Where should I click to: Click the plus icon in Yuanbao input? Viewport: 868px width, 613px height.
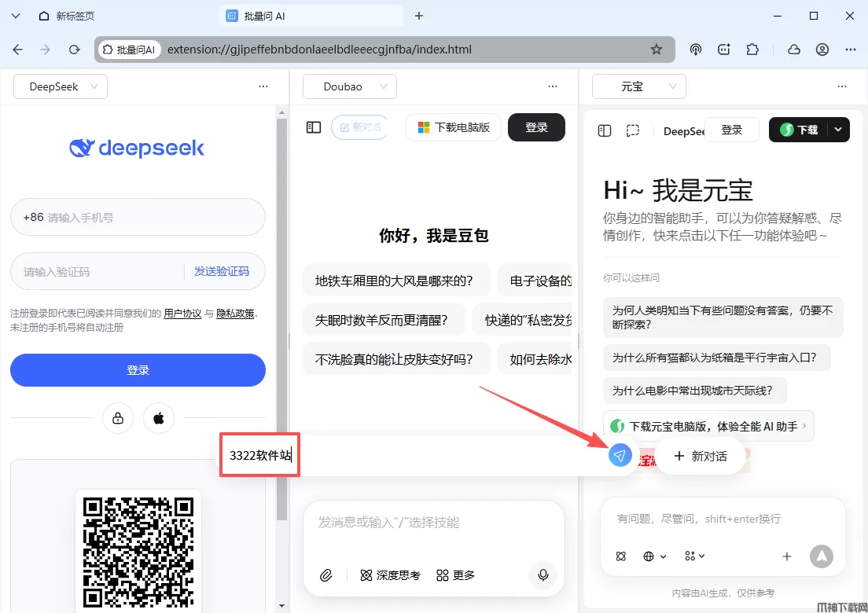tap(786, 556)
